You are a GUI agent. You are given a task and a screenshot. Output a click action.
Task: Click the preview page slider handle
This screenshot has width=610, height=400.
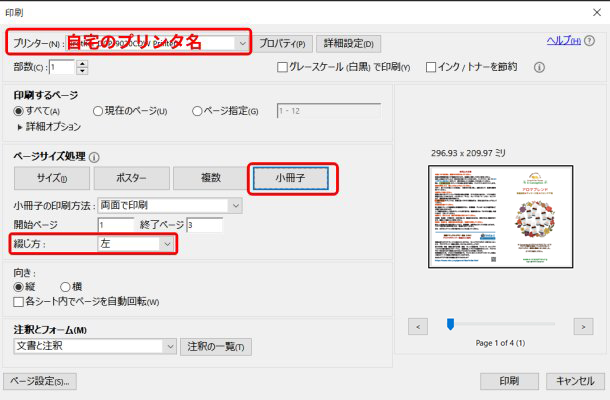450,324
